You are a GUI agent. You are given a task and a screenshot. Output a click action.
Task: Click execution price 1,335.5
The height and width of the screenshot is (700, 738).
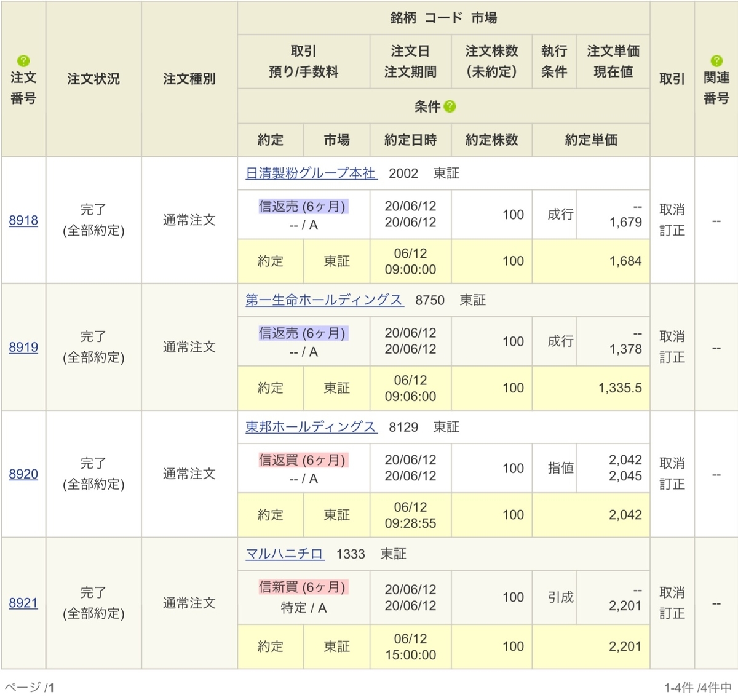(x=620, y=388)
